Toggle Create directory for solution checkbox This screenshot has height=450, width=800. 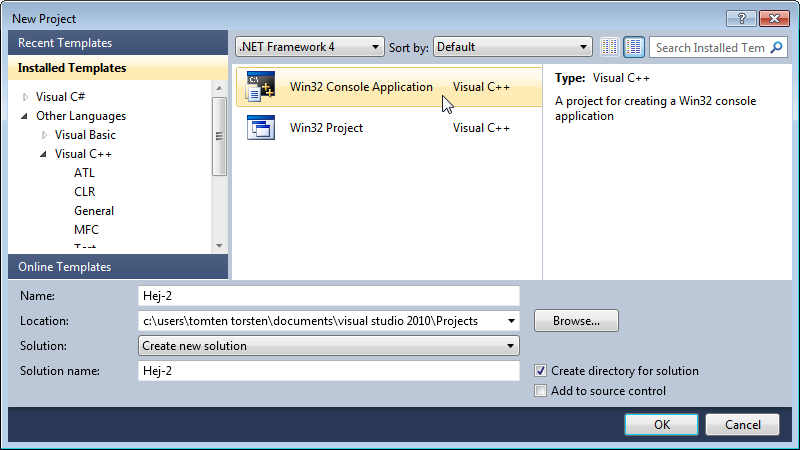(540, 371)
